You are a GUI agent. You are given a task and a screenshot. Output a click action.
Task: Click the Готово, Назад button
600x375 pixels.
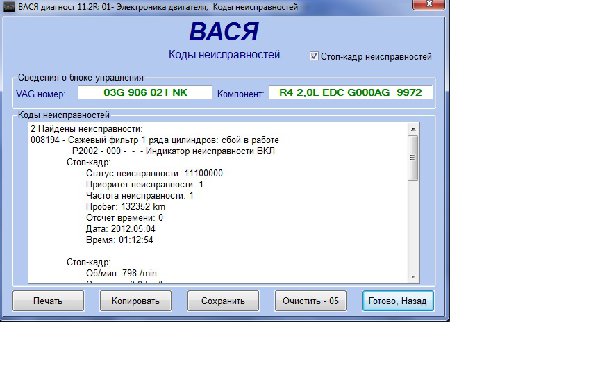click(398, 301)
